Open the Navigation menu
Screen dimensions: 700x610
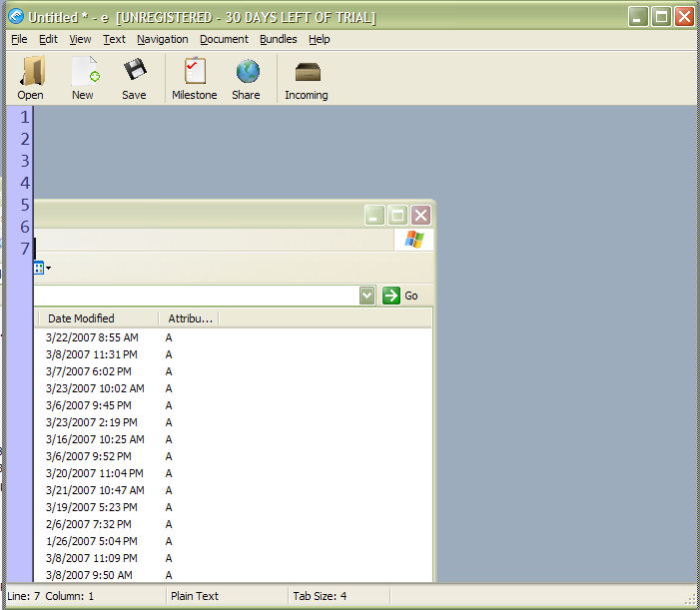(163, 39)
